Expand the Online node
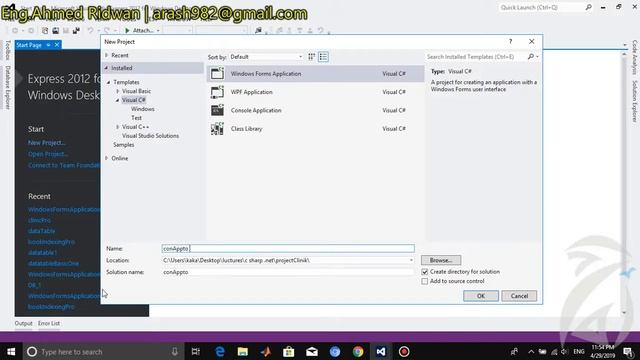The image size is (640, 360). 107,158
